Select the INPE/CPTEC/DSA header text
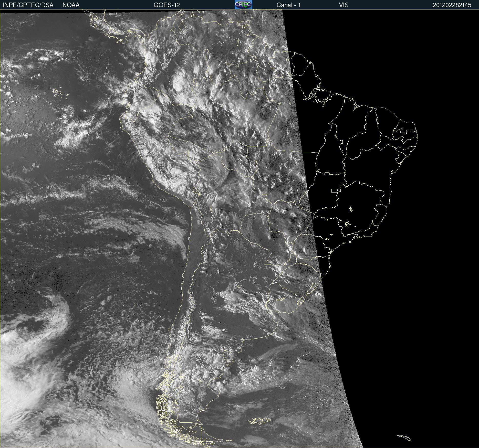 (28, 5)
